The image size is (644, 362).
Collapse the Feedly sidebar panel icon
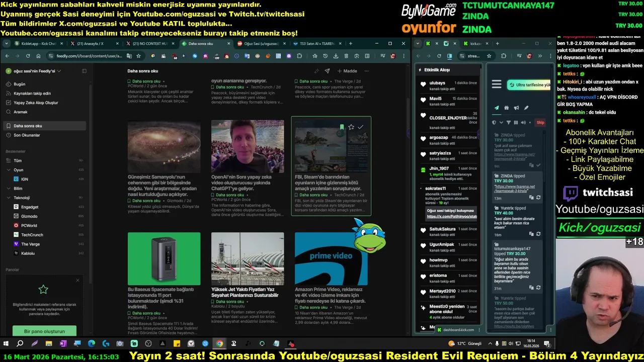point(84,71)
